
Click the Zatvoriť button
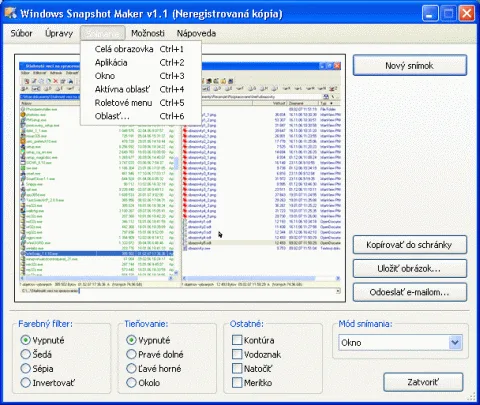coord(423,382)
